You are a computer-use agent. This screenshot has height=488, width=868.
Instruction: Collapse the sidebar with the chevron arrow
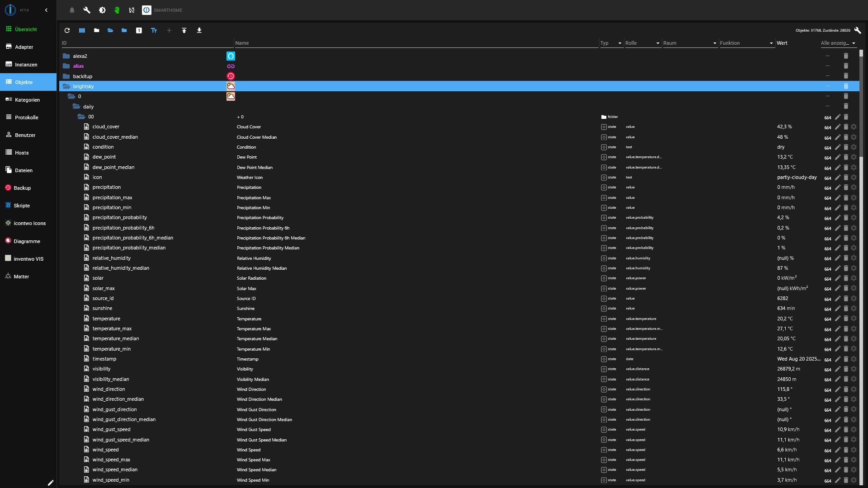point(46,10)
